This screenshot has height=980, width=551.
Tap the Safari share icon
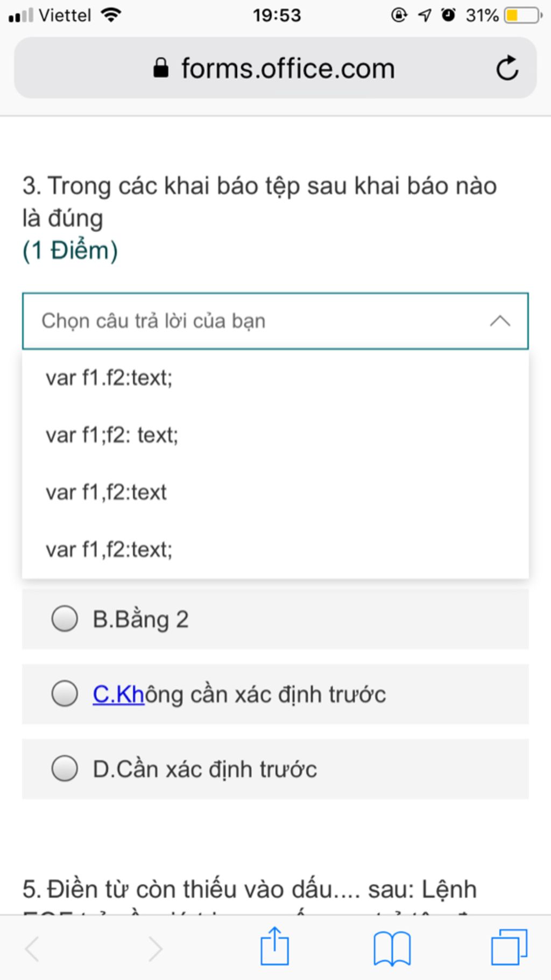click(x=274, y=947)
